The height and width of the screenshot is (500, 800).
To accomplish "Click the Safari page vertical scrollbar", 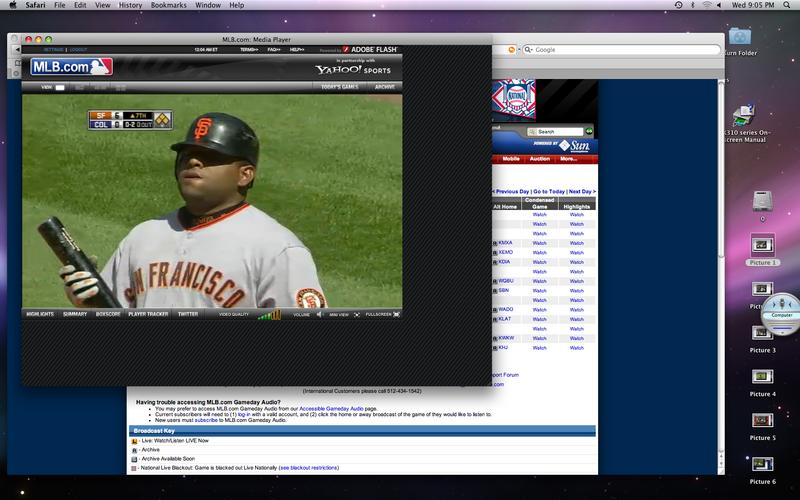I will [x=721, y=276].
